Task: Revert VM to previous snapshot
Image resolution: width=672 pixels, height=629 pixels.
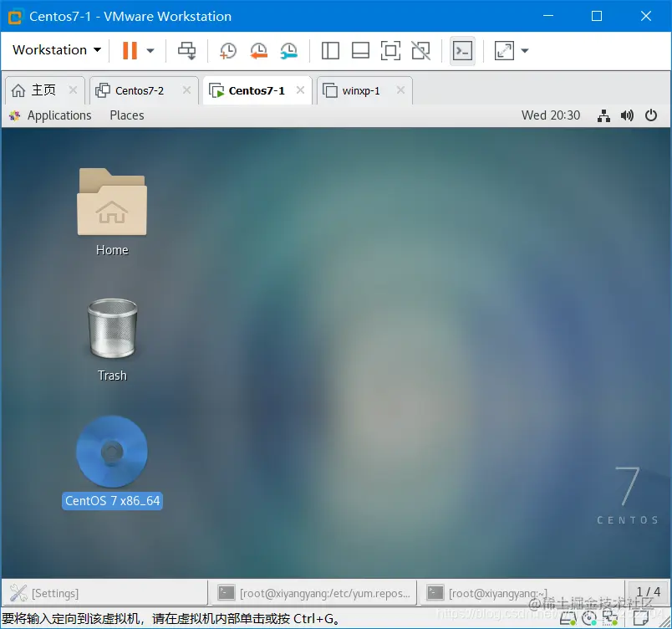Action: tap(258, 50)
